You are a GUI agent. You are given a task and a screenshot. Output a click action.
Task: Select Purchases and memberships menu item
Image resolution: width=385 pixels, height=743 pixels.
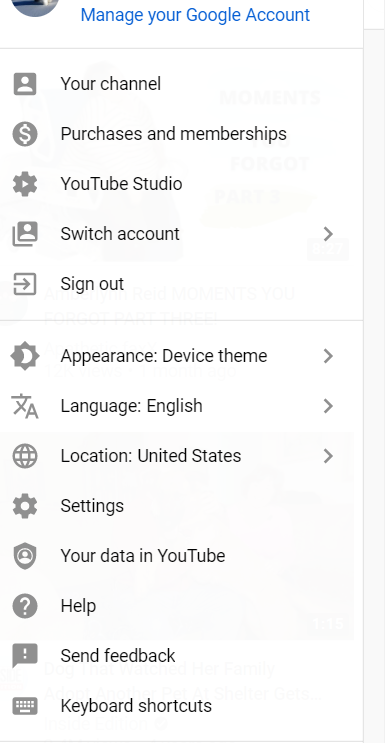click(181, 134)
